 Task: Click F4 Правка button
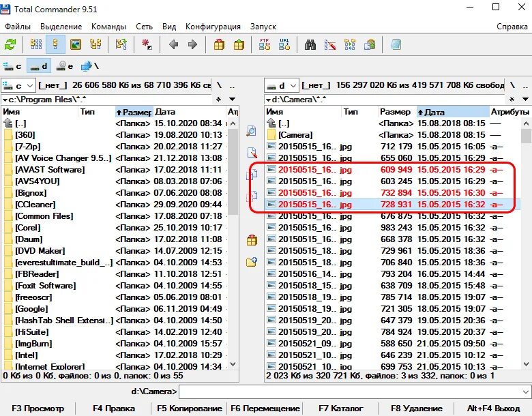[x=114, y=408]
